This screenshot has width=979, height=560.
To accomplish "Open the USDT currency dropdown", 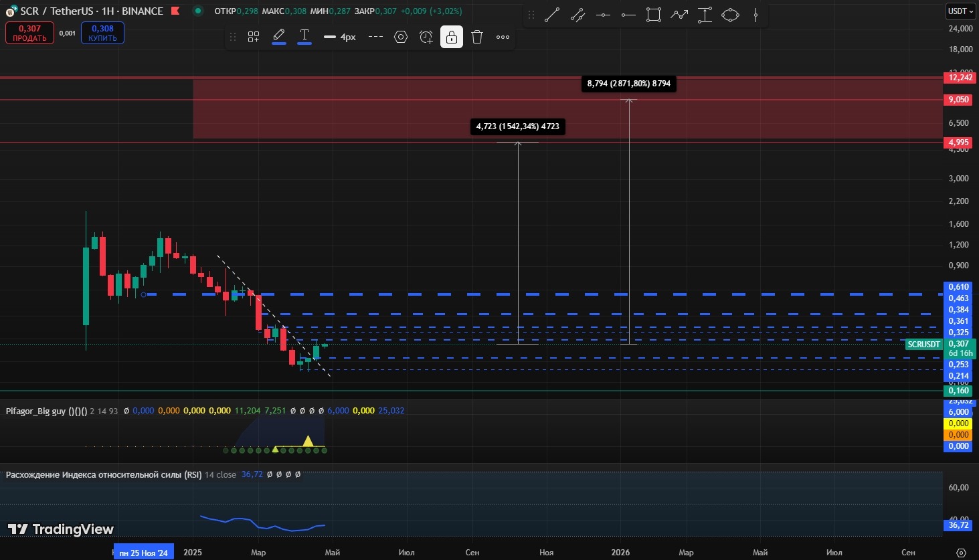I will [960, 11].
